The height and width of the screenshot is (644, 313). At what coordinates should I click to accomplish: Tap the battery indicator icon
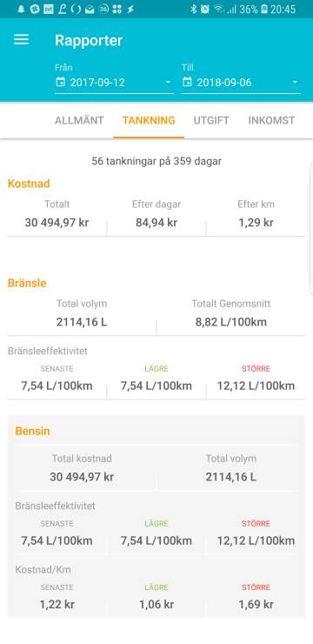[264, 9]
